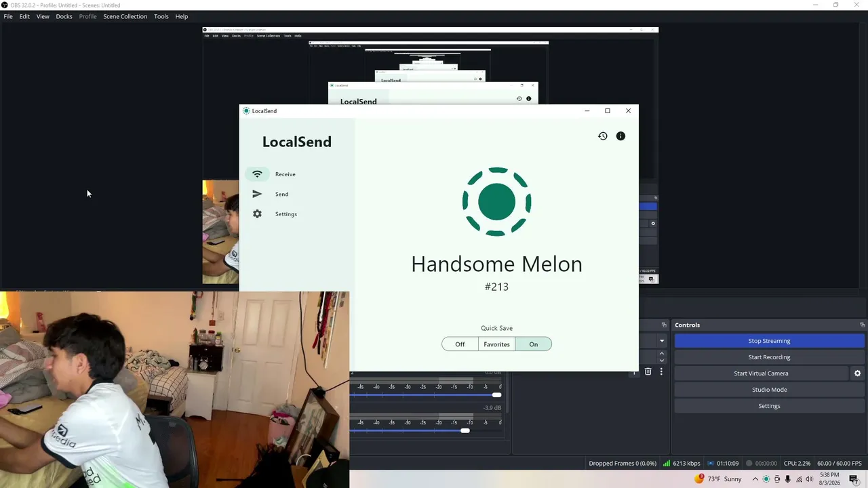Click the Handsome Melon device name
The image size is (868, 488).
coord(496,264)
